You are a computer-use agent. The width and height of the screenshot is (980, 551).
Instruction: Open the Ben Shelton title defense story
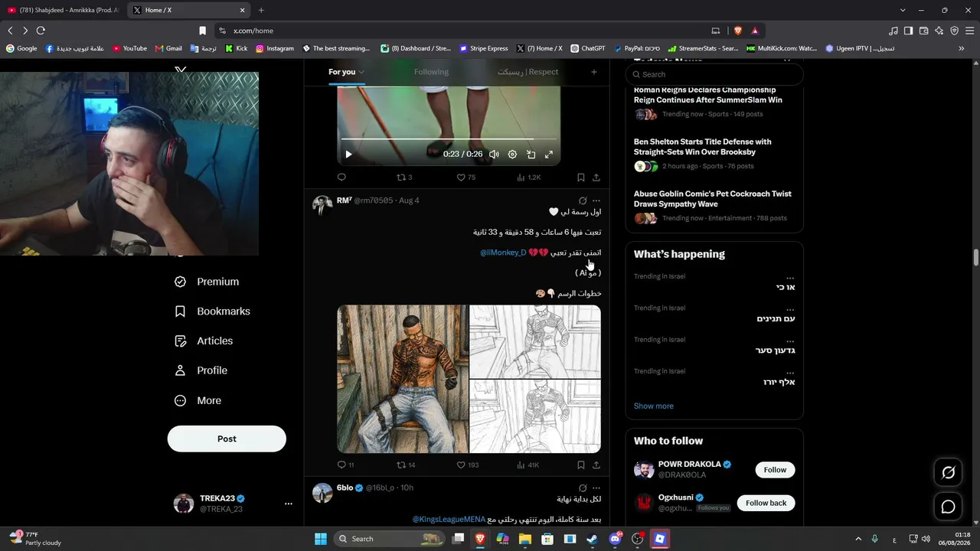click(x=702, y=147)
